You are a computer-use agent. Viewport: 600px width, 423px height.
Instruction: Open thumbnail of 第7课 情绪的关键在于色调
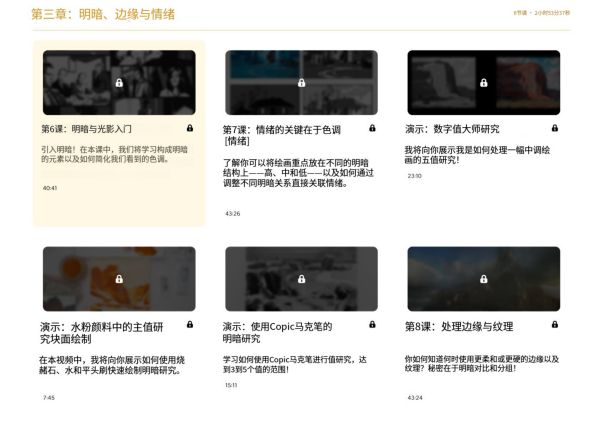[302, 83]
